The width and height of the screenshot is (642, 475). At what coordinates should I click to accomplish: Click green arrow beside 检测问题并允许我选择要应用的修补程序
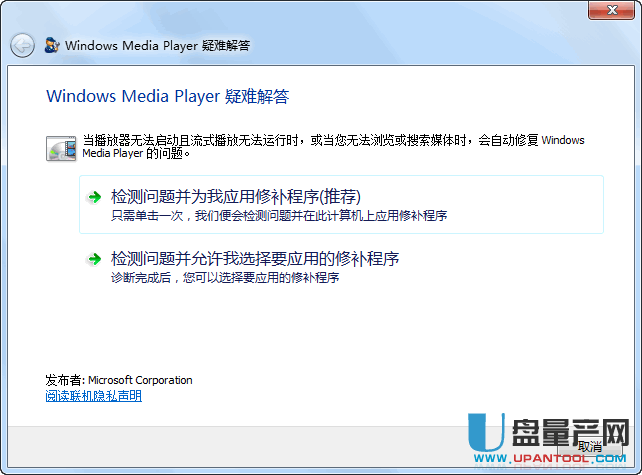[x=94, y=259]
